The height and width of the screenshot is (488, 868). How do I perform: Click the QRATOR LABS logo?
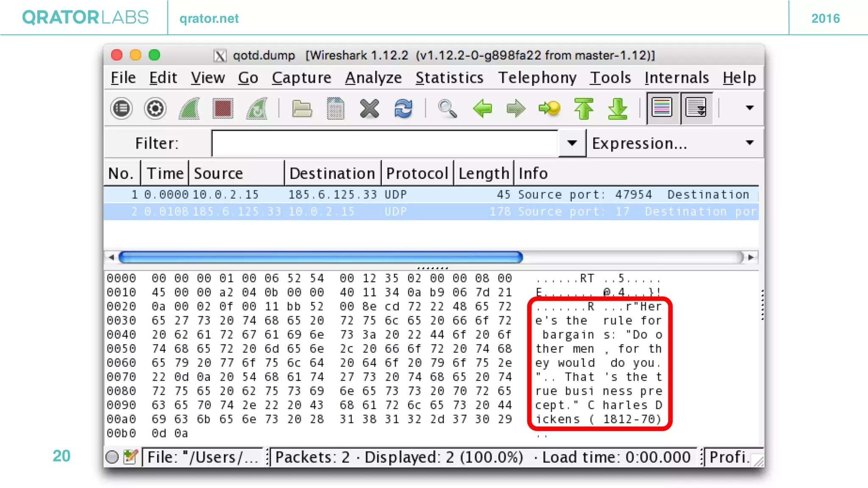click(86, 17)
